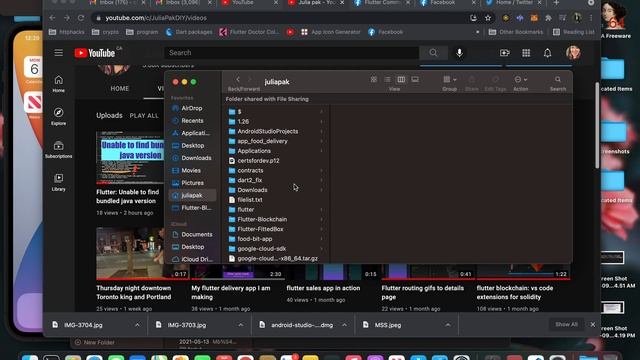
Task: Expand the AndroidStudioProjects folder chevron
Action: 322,131
